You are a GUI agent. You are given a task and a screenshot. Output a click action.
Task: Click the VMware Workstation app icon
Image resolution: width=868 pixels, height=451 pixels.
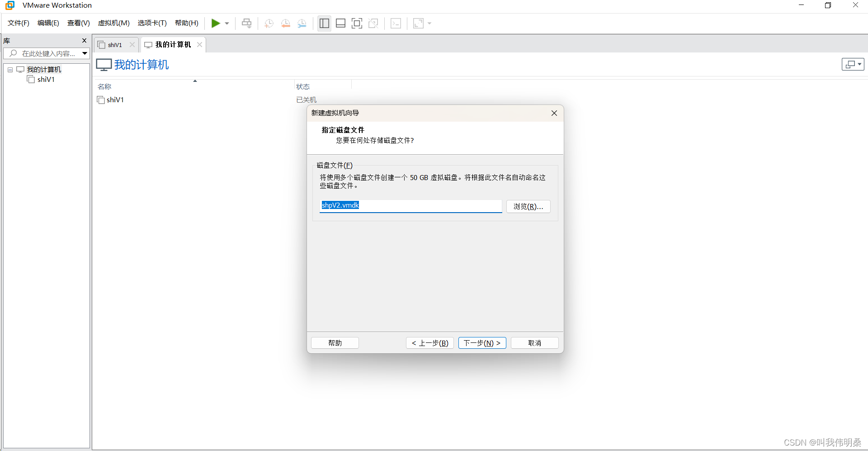(10, 5)
